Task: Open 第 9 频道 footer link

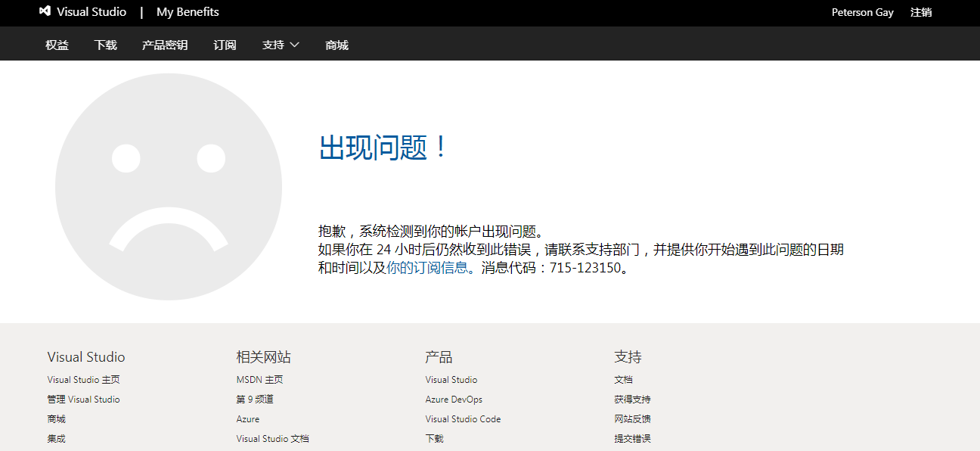Action: click(255, 400)
